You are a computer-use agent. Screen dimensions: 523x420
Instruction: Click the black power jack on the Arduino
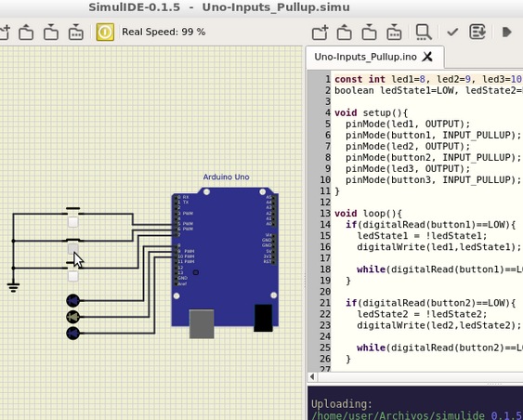263,318
